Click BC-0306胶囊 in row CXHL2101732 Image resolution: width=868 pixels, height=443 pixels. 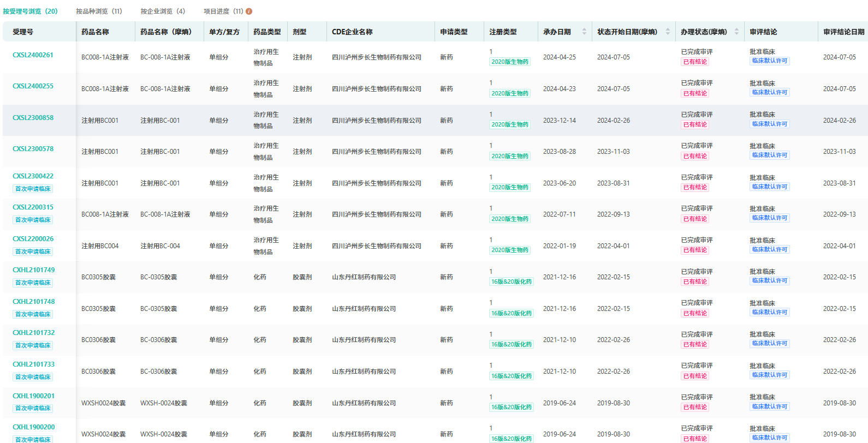coord(159,340)
